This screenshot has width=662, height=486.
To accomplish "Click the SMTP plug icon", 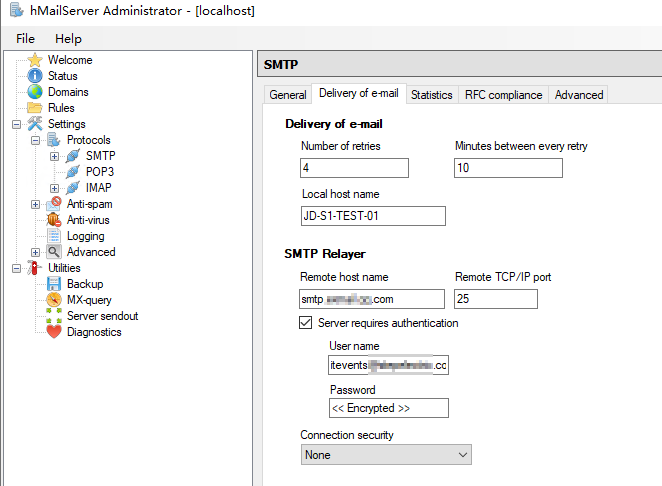I will tap(73, 156).
